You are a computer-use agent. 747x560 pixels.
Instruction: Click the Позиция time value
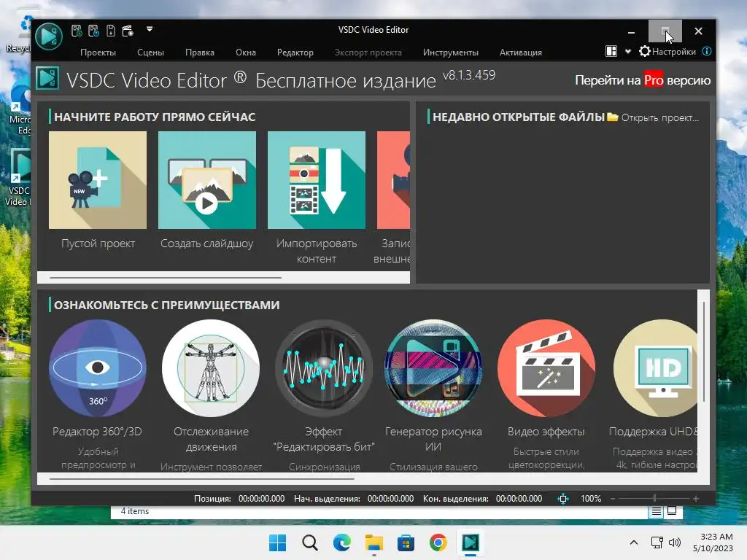(262, 499)
